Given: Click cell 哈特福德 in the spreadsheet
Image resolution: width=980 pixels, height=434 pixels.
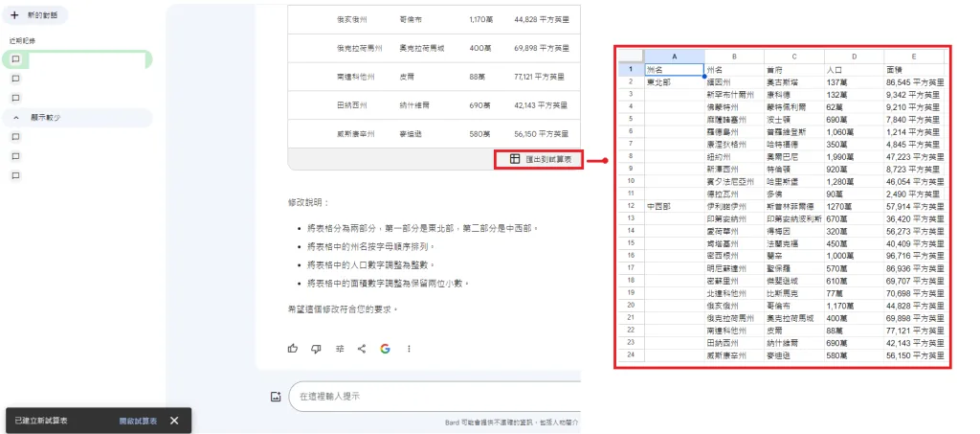Looking at the screenshot, I should (x=793, y=145).
